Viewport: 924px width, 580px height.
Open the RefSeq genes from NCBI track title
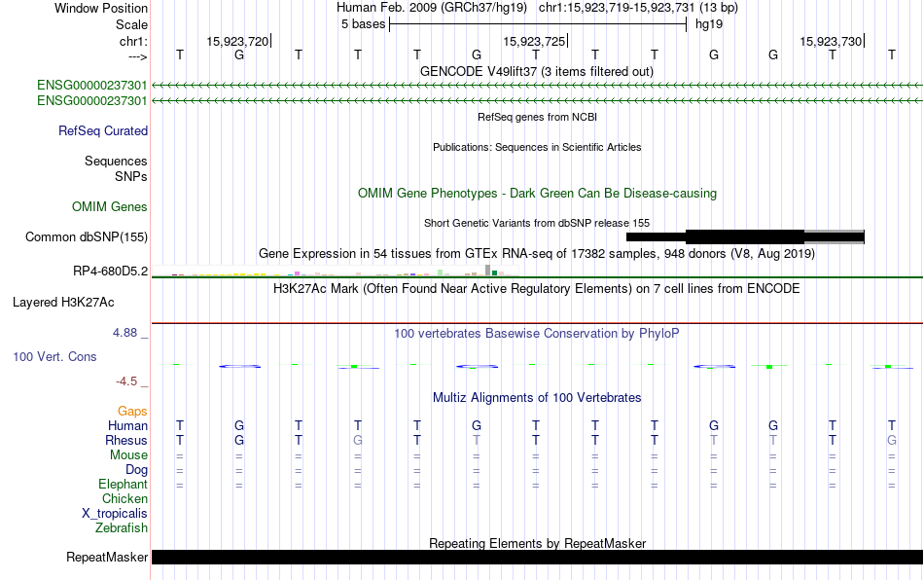pyautogui.click(x=537, y=117)
